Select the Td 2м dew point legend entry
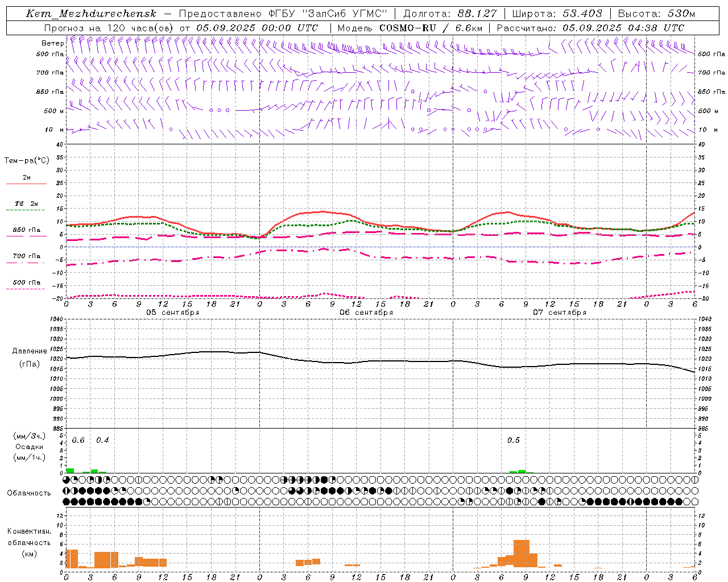 point(27,203)
